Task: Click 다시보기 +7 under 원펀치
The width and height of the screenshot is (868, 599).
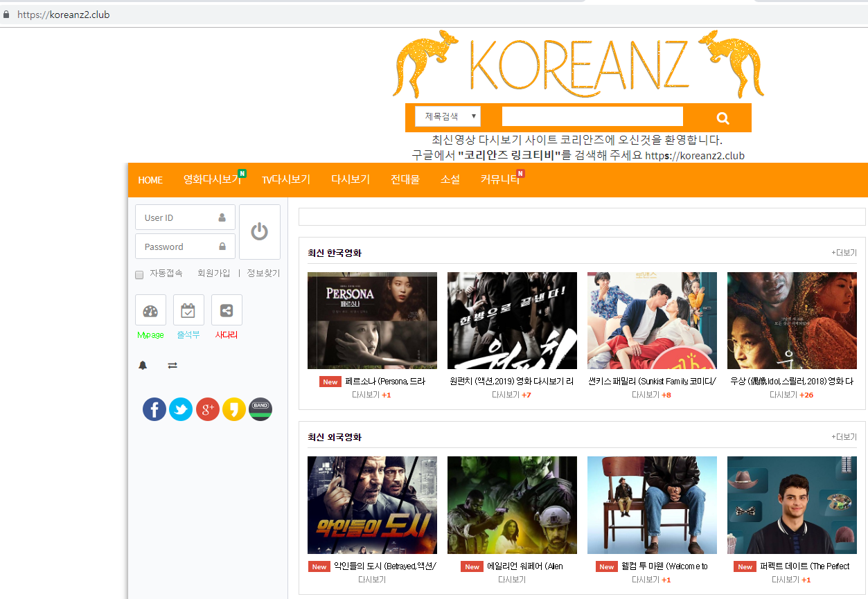Action: click(511, 395)
